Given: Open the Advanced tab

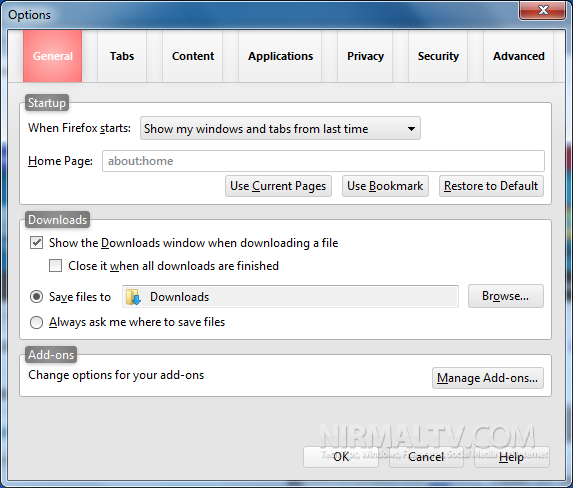Looking at the screenshot, I should (x=519, y=56).
